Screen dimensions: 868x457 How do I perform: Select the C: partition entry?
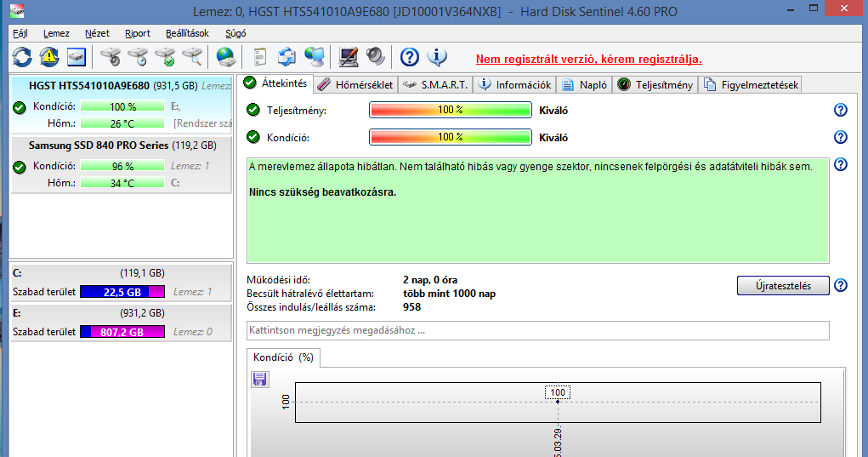pyautogui.click(x=121, y=283)
